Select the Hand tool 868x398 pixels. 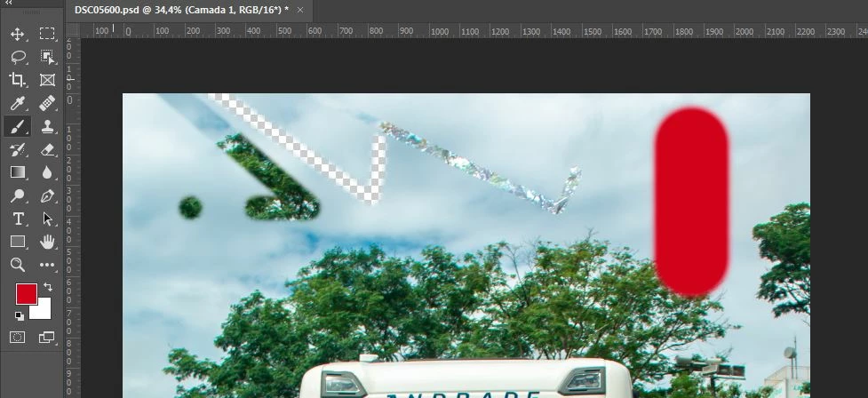click(47, 242)
